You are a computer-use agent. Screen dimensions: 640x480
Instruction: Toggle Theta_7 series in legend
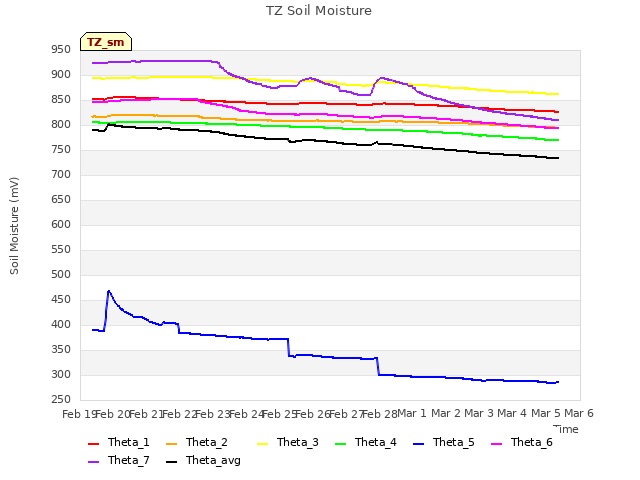pyautogui.click(x=119, y=460)
